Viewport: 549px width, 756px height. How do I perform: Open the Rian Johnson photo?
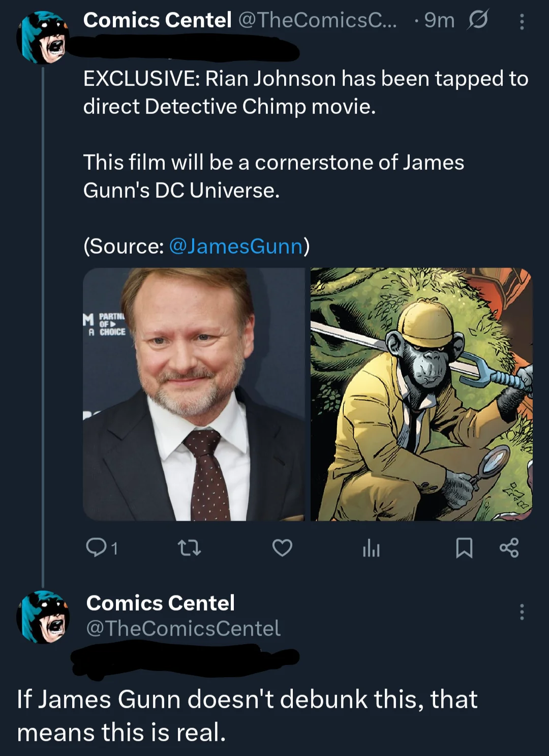point(193,395)
